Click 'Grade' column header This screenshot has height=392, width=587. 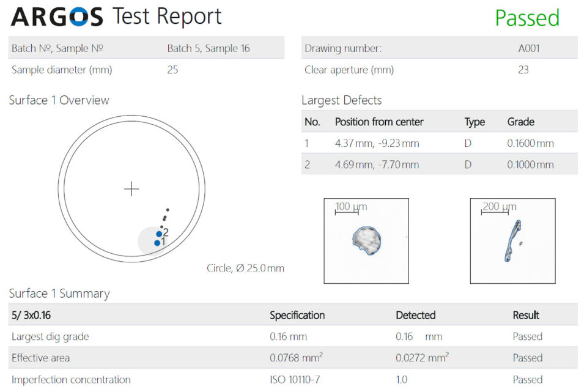point(521,122)
